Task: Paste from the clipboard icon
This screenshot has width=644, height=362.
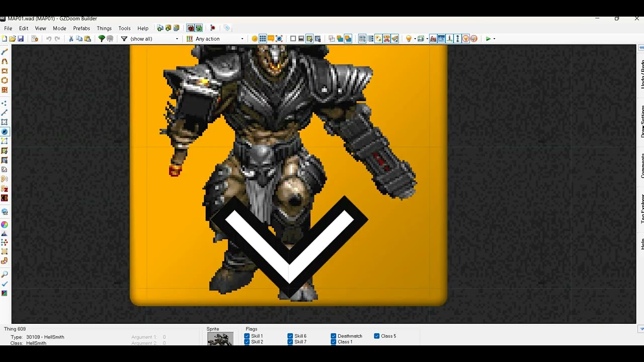Action: tap(88, 39)
